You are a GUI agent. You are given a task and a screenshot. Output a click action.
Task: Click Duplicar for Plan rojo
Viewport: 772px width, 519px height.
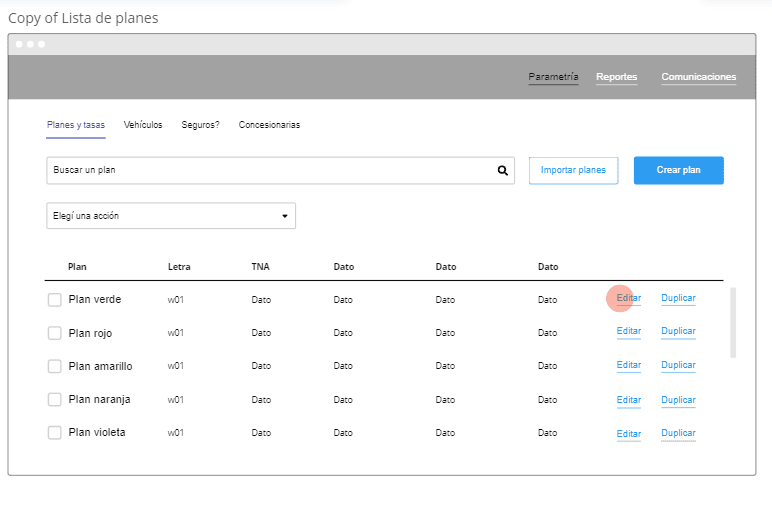coord(678,331)
